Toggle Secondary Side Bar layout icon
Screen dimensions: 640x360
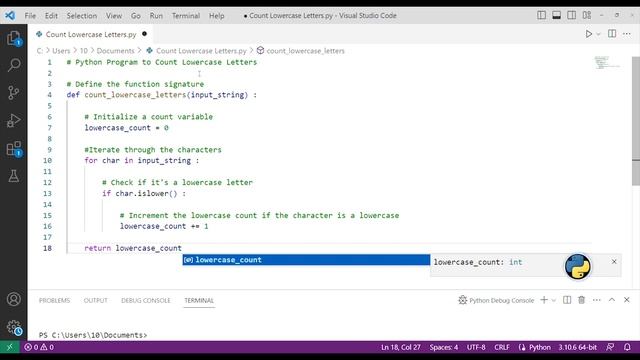(x=571, y=16)
